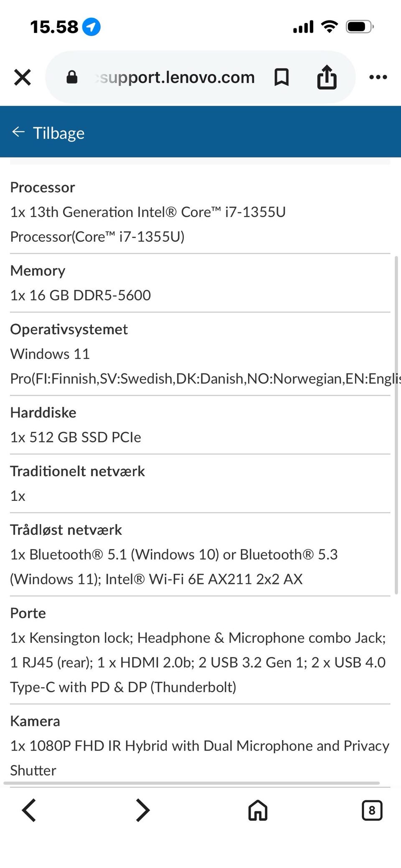This screenshot has height=868, width=401.
Task: Go forward using the bottom right chevron
Action: (x=143, y=810)
